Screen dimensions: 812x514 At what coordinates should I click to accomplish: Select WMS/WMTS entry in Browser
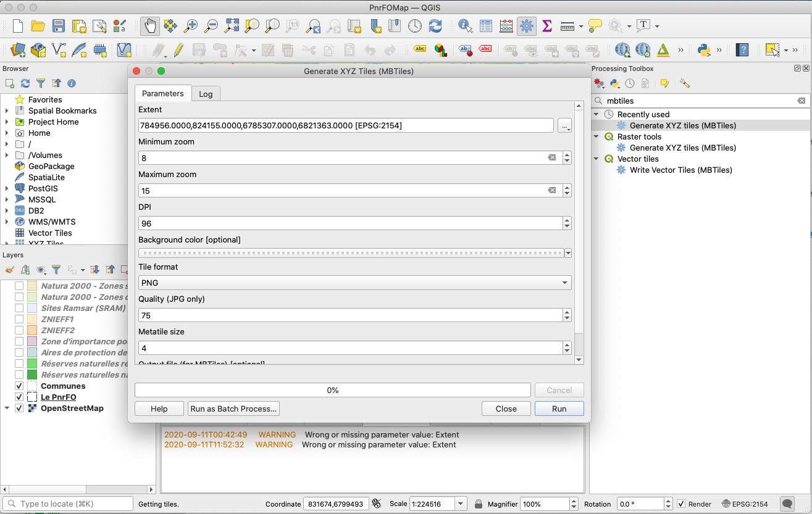point(52,222)
